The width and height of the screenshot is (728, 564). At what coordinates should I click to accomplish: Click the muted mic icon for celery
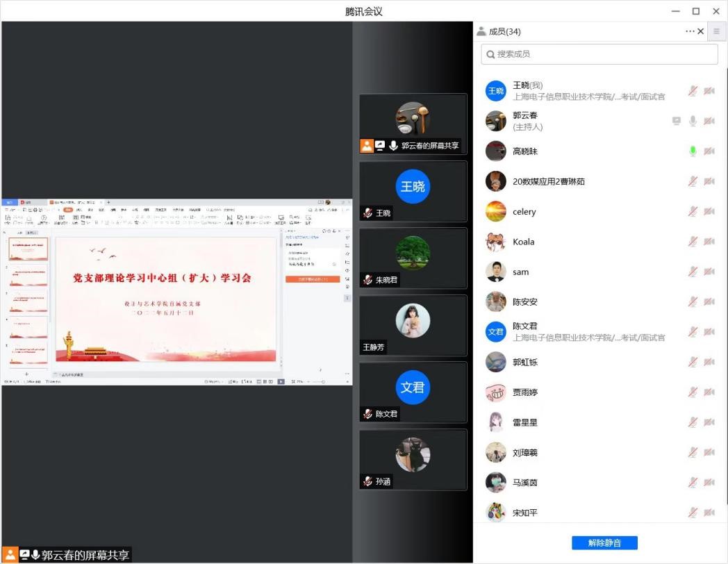(693, 212)
